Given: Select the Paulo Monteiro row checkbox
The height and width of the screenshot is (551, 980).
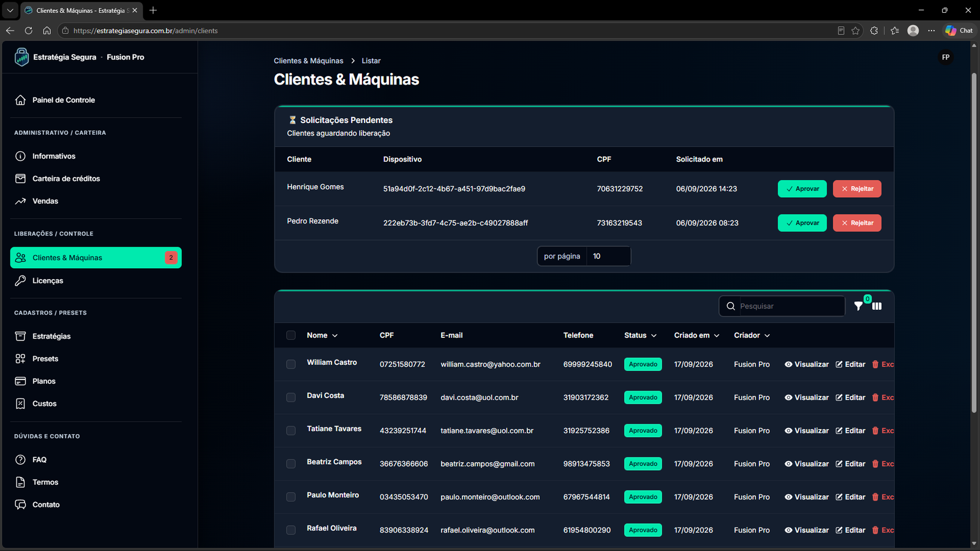Looking at the screenshot, I should [291, 497].
